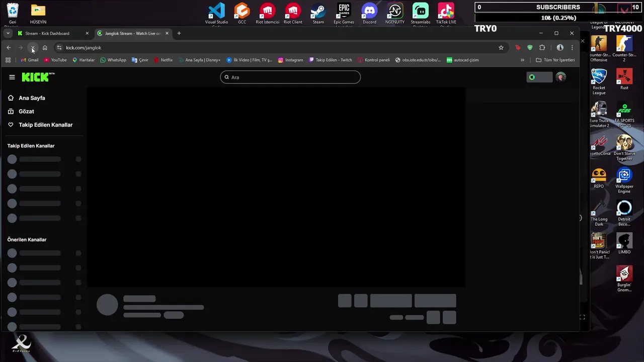
Task: Open Çevir bookmark
Action: (x=140, y=60)
